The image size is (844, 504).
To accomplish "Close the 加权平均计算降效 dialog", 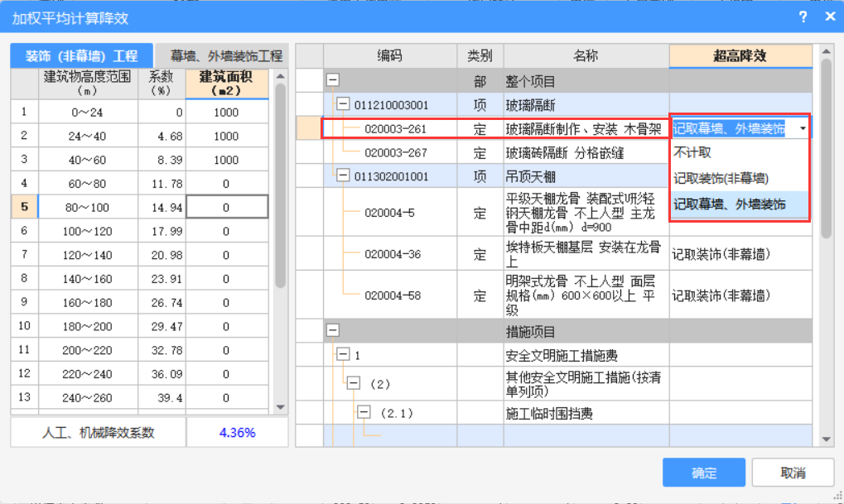I will click(829, 17).
